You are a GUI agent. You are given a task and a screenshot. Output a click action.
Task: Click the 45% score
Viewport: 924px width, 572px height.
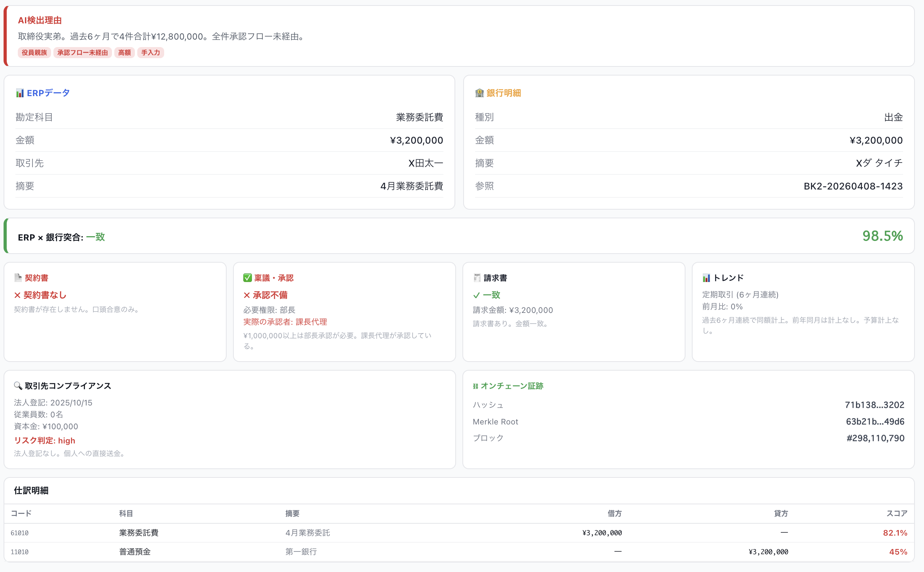898,552
